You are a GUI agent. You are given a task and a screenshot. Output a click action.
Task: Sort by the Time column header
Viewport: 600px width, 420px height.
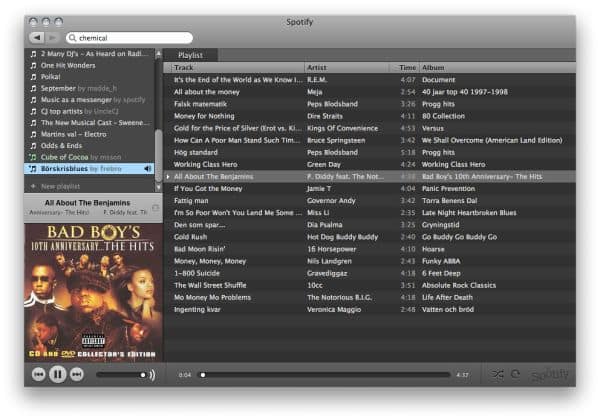point(404,67)
